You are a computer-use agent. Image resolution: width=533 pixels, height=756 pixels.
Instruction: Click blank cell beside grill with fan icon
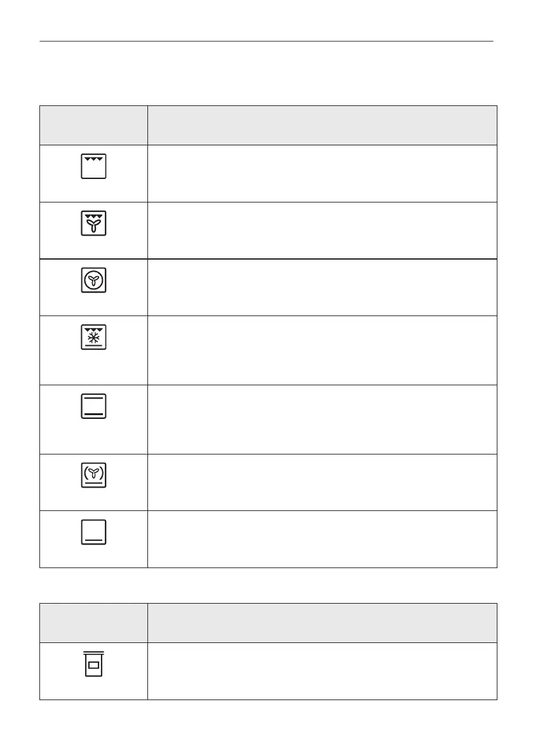click(x=321, y=230)
